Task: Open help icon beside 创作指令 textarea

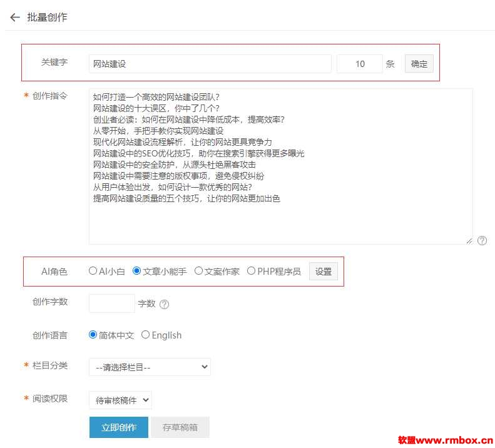Action: [x=482, y=240]
